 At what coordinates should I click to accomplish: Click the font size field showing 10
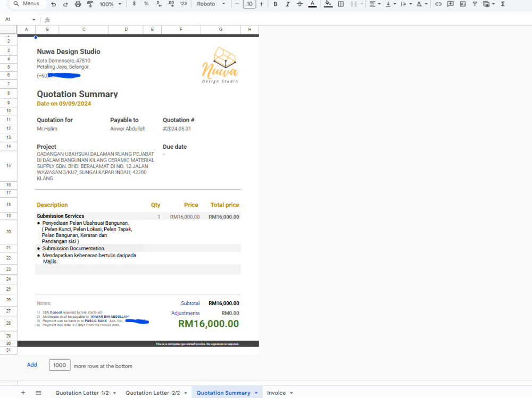coord(250,4)
